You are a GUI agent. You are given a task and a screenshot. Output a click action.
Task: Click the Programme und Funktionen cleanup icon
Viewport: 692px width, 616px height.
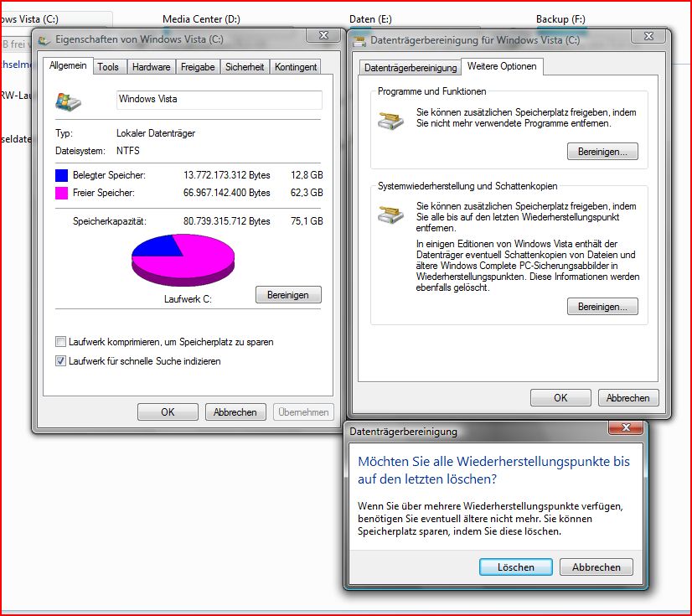(x=391, y=120)
